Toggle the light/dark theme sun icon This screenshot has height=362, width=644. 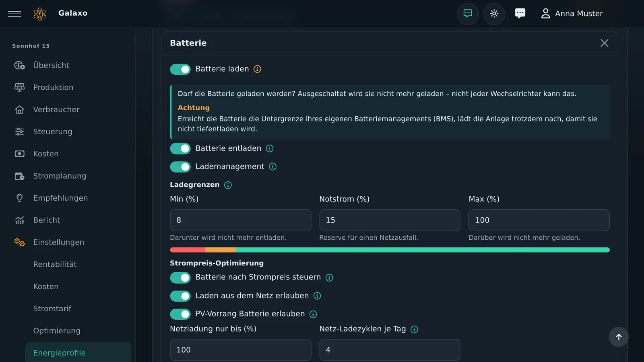(x=494, y=14)
